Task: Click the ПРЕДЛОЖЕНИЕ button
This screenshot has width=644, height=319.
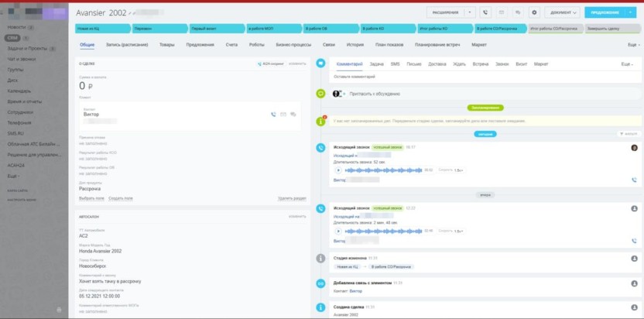Action: pyautogui.click(x=605, y=12)
